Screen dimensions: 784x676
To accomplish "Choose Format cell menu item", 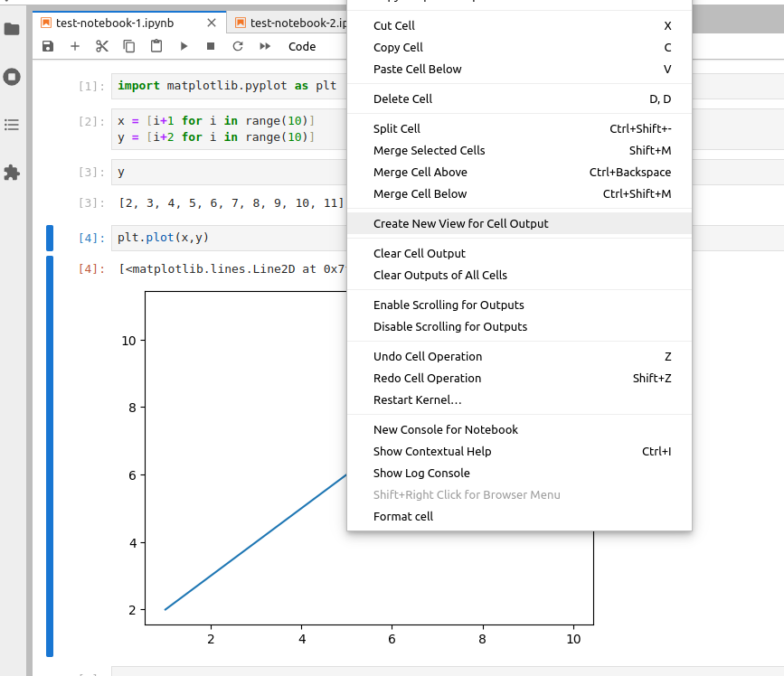I will tap(519, 517).
